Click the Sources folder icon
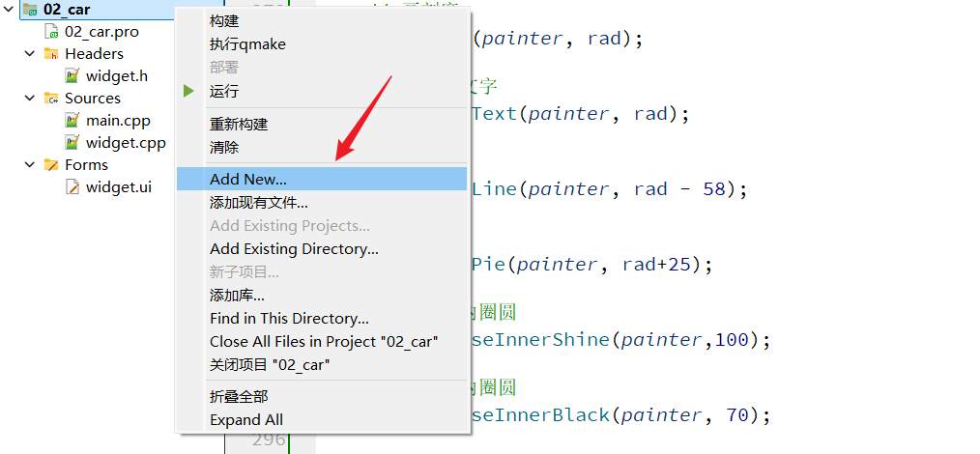This screenshot has width=980, height=454. click(51, 98)
